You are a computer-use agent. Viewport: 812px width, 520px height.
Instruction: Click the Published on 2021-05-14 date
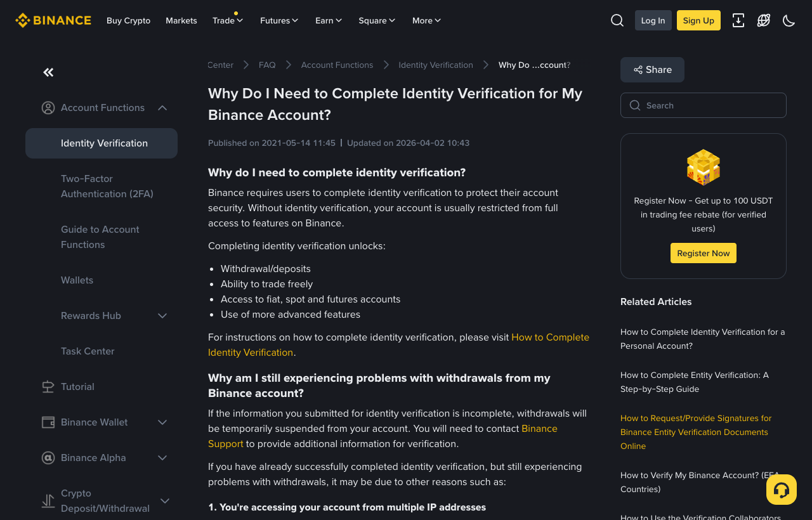(x=272, y=143)
